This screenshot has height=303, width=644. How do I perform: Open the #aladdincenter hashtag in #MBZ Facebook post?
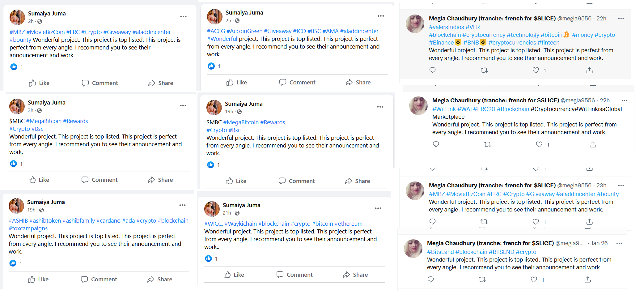[151, 32]
